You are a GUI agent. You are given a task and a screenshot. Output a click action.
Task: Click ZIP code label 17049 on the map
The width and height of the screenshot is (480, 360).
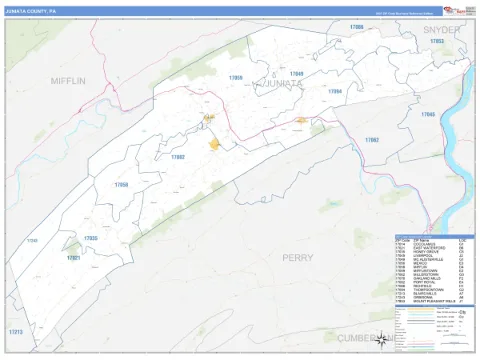296,74
